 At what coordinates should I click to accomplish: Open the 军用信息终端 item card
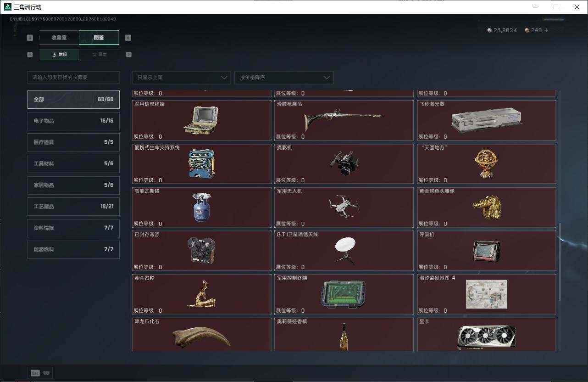[201, 120]
